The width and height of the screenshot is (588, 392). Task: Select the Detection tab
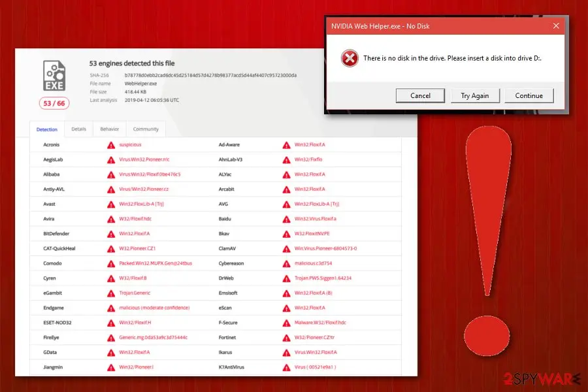coord(47,129)
